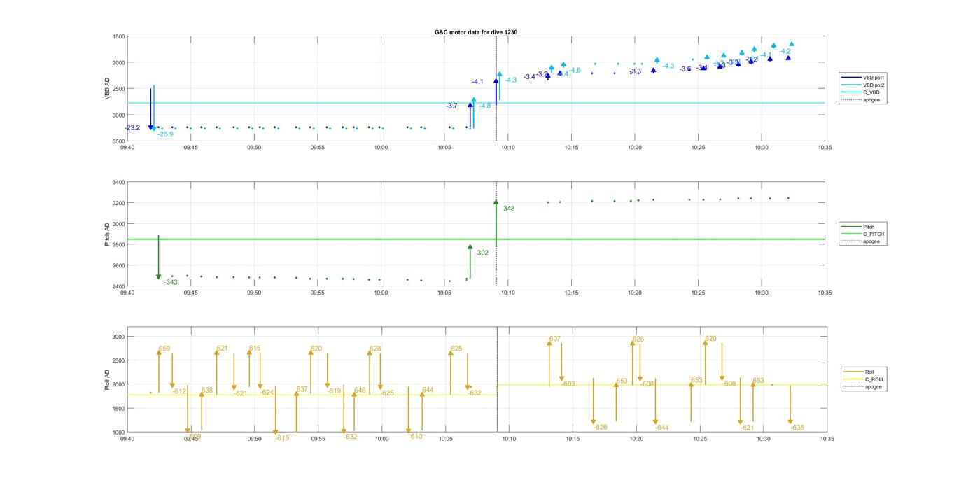The width and height of the screenshot is (980, 485).
Task: Click the "-603" roll data label
Action: pos(568,384)
